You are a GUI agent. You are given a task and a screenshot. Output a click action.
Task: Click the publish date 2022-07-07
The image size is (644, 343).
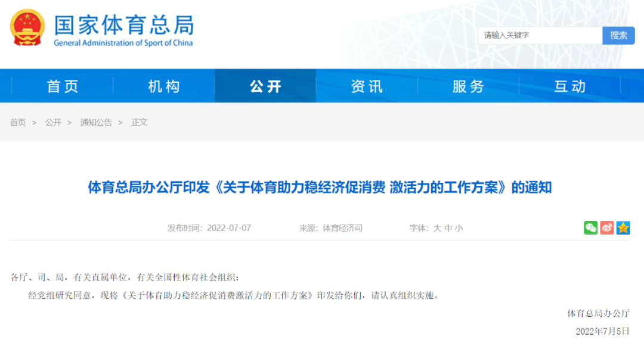229,228
